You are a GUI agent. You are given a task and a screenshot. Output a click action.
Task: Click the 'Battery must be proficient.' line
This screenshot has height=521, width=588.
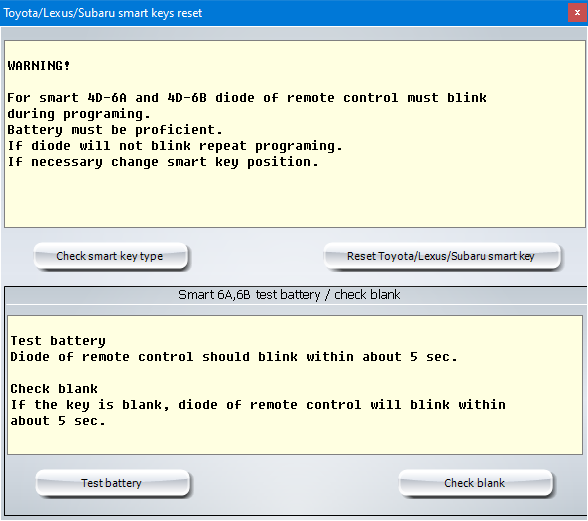[x=115, y=130]
